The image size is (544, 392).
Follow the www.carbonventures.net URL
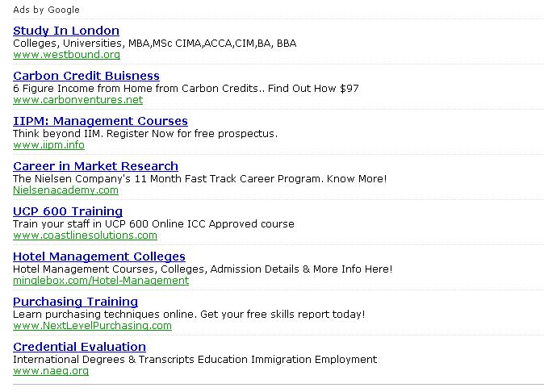point(78,100)
